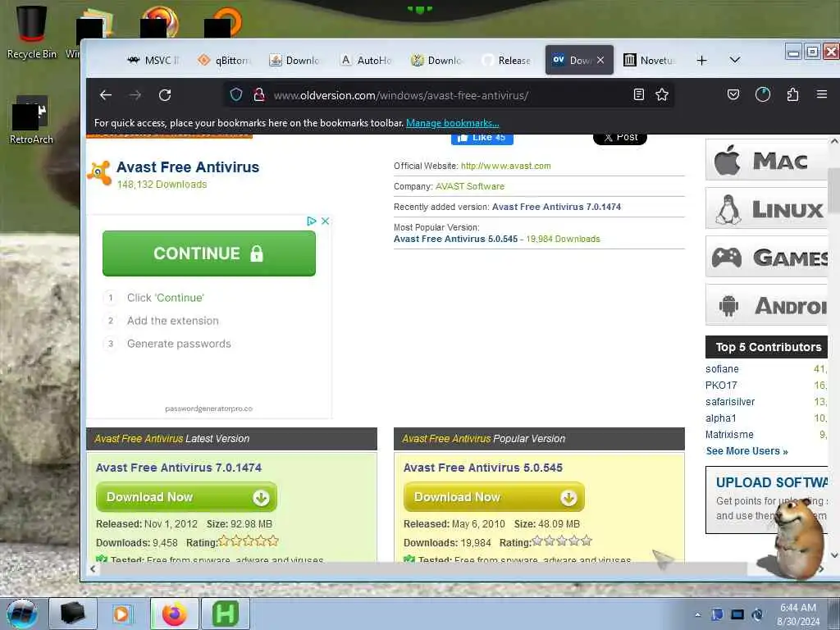Open contributor safarisilver profile
840x630 pixels.
[x=730, y=402]
